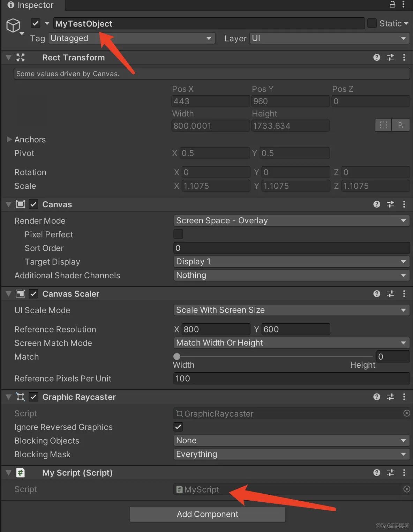Open Canvas Scaler preset selector
413x532 pixels.
point(390,294)
